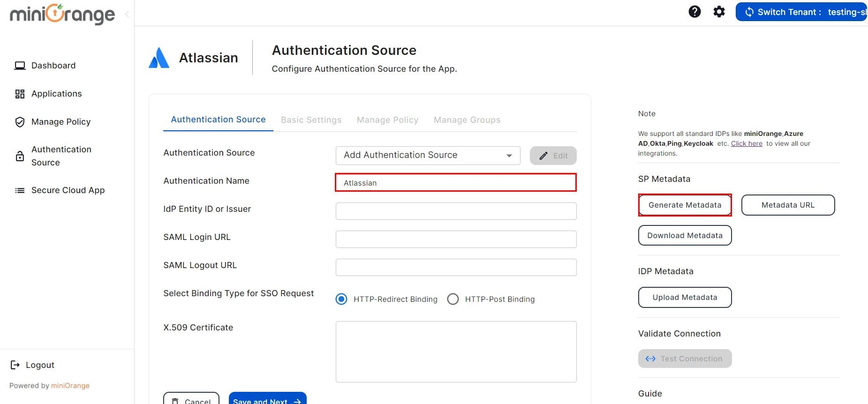Click the Logout label in the sidebar
The height and width of the screenshot is (404, 868).
pos(40,365)
